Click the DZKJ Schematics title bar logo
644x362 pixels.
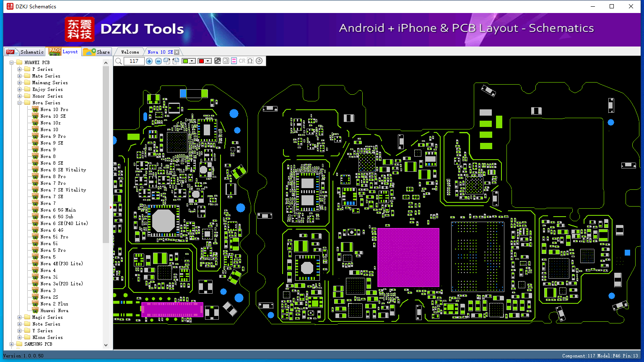10,6
